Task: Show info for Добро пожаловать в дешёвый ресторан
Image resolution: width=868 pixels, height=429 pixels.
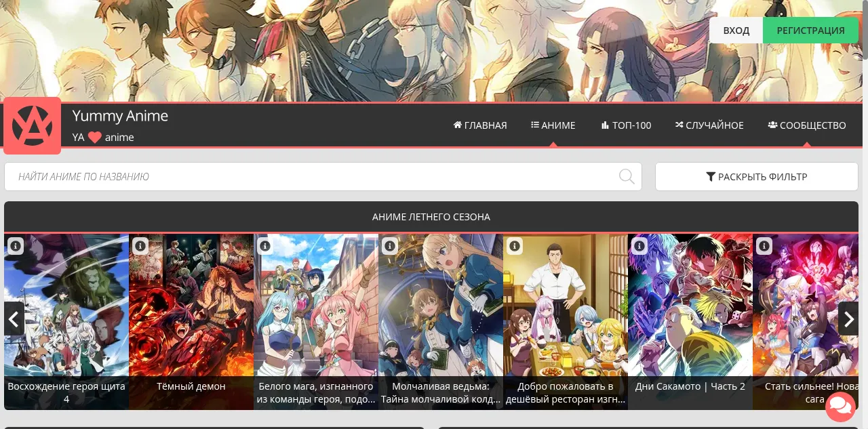Action: (x=515, y=246)
